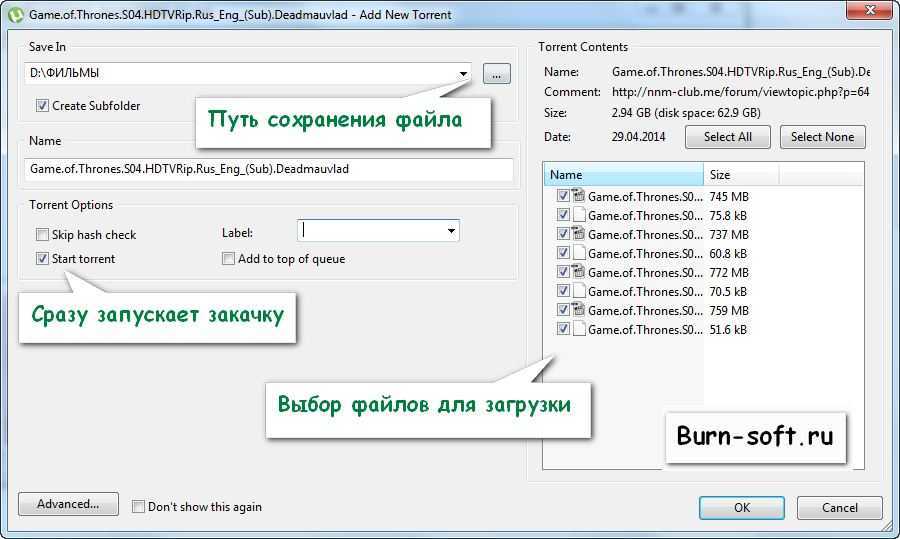
Task: Toggle the Create Subfolder checkbox
Action: [42, 106]
